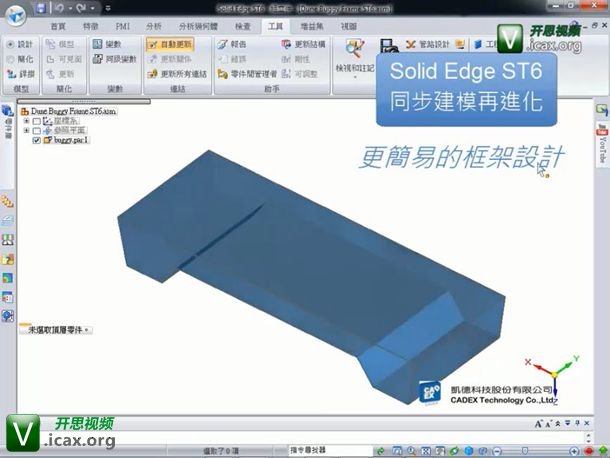Select Dune Buggy Frame ST6.asm root node
The image size is (610, 458).
(x=68, y=111)
